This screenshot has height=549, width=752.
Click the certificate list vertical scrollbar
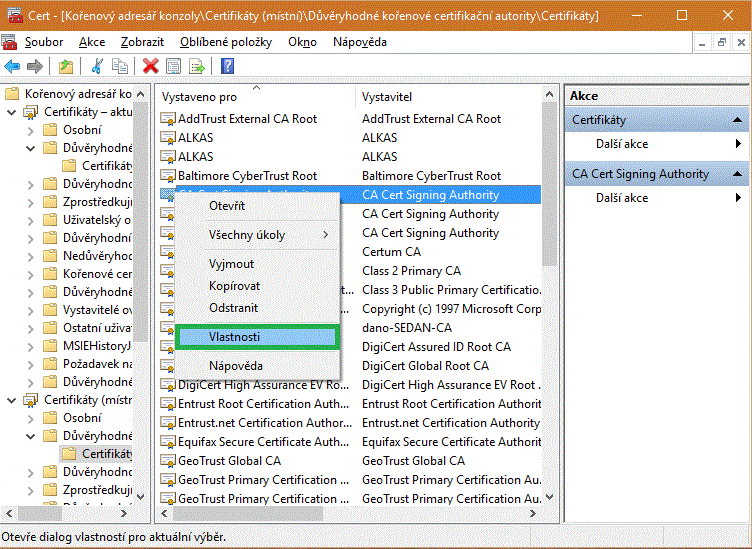[x=548, y=300]
